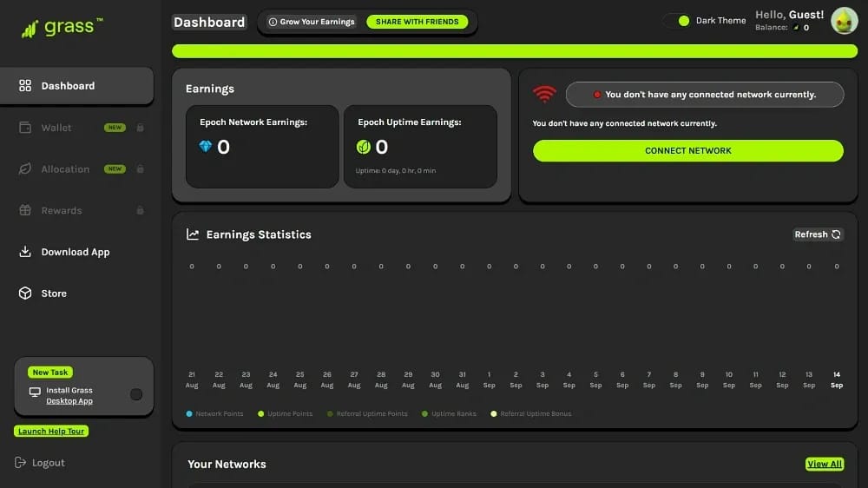Toggle the Install Grass task circle
The image size is (868, 488).
click(136, 394)
